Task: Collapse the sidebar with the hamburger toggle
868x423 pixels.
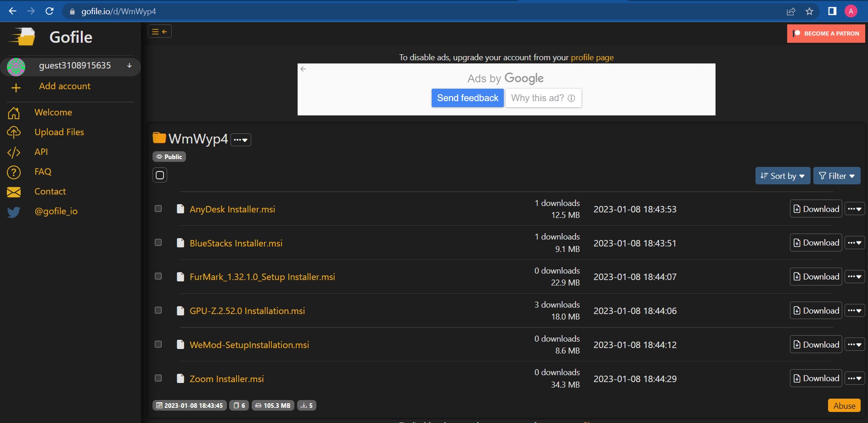Action: click(x=156, y=31)
